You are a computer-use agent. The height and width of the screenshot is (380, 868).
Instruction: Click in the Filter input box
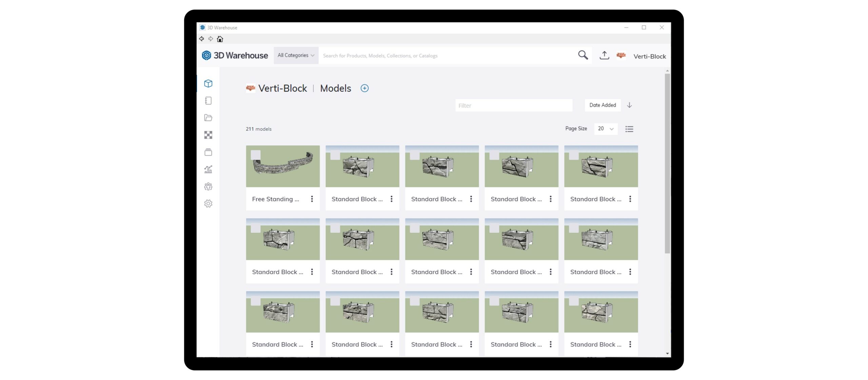(x=514, y=105)
